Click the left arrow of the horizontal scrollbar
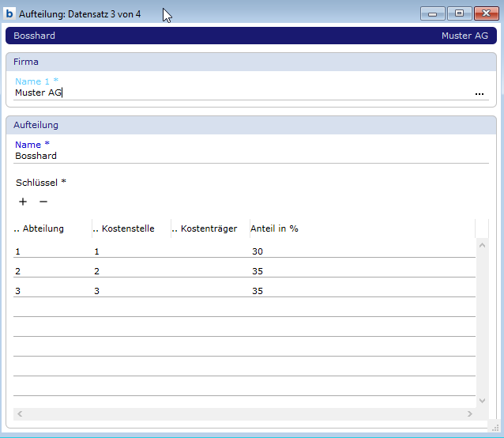Screen dimensions: 504x438 pos(20,413)
